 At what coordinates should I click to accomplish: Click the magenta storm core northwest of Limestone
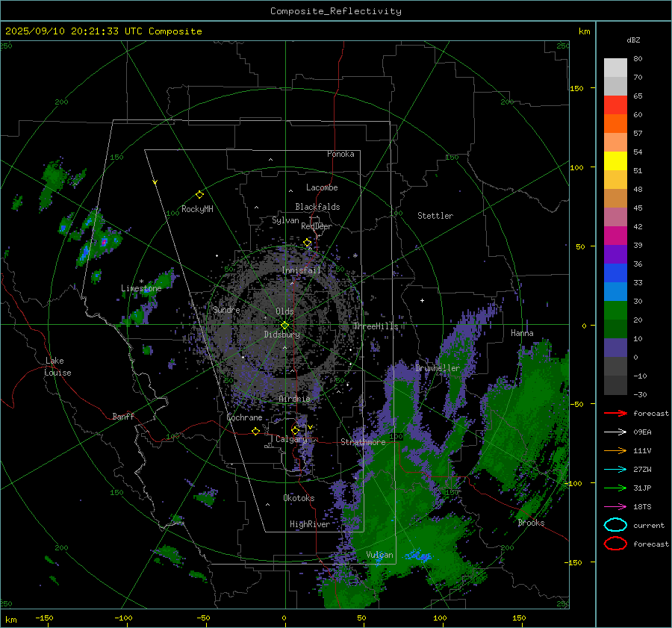coord(104,242)
